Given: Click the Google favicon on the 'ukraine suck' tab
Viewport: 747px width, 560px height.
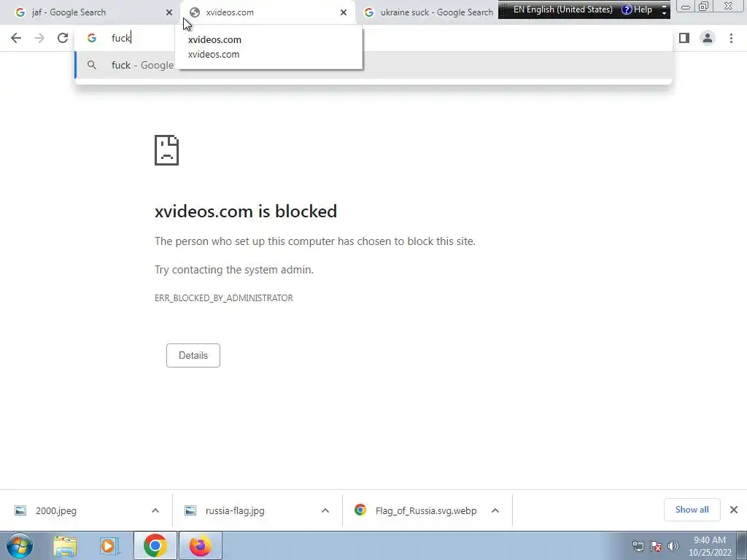Looking at the screenshot, I should [x=368, y=12].
